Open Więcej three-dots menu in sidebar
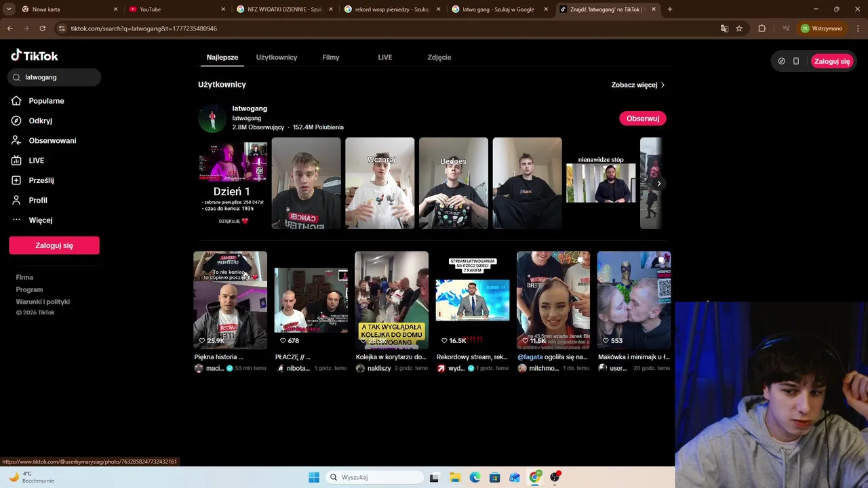Screen dimensions: 868x488 click(x=16, y=220)
